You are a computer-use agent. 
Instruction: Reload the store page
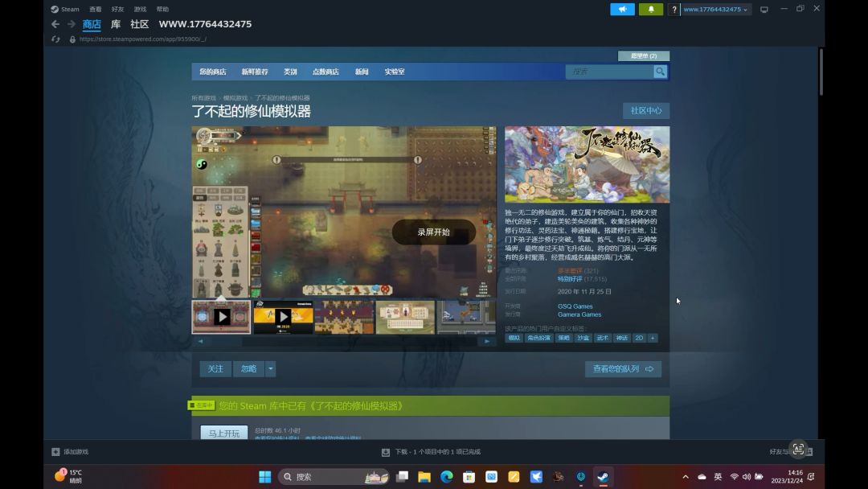(x=55, y=39)
